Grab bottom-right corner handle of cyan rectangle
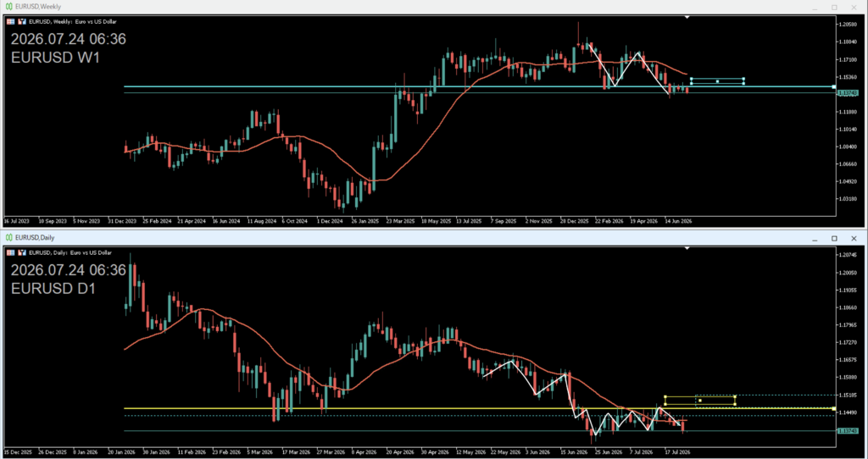868x459 pixels. (x=743, y=84)
